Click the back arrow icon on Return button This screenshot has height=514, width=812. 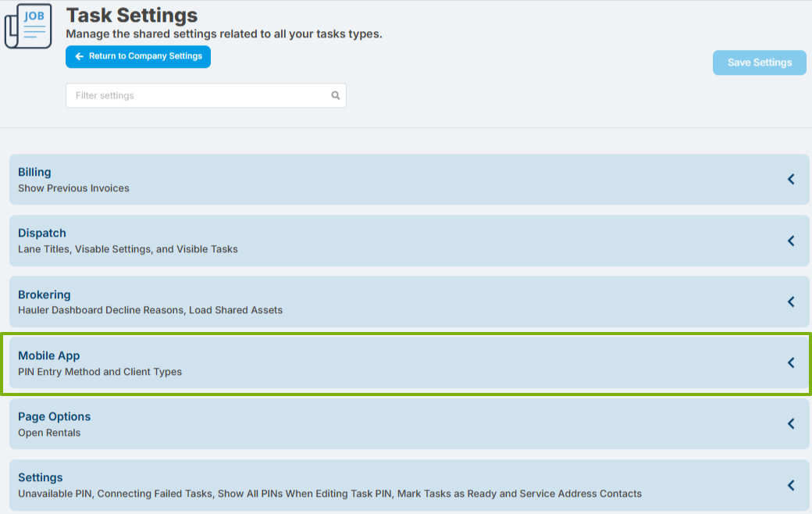79,56
